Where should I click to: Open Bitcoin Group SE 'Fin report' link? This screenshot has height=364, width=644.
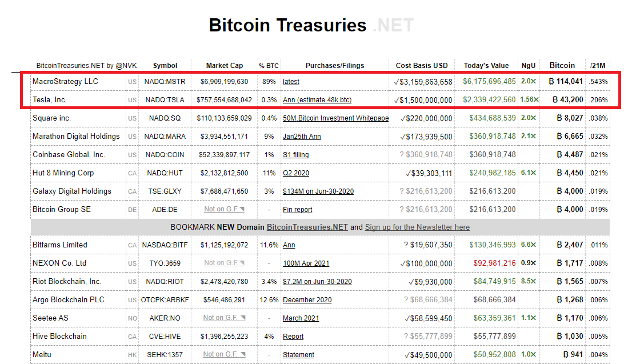[297, 210]
